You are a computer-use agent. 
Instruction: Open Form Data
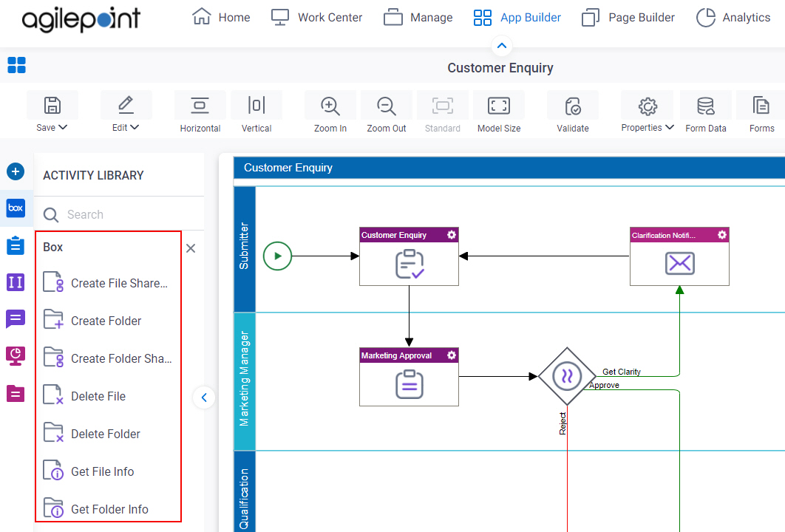(706, 113)
